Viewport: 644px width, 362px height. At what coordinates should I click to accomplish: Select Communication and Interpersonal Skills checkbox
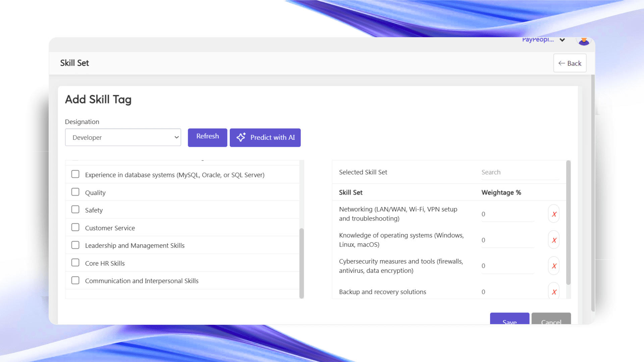click(75, 281)
